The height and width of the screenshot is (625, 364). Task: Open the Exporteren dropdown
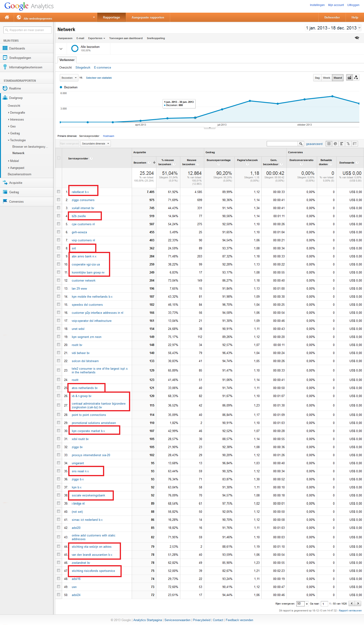(96, 38)
